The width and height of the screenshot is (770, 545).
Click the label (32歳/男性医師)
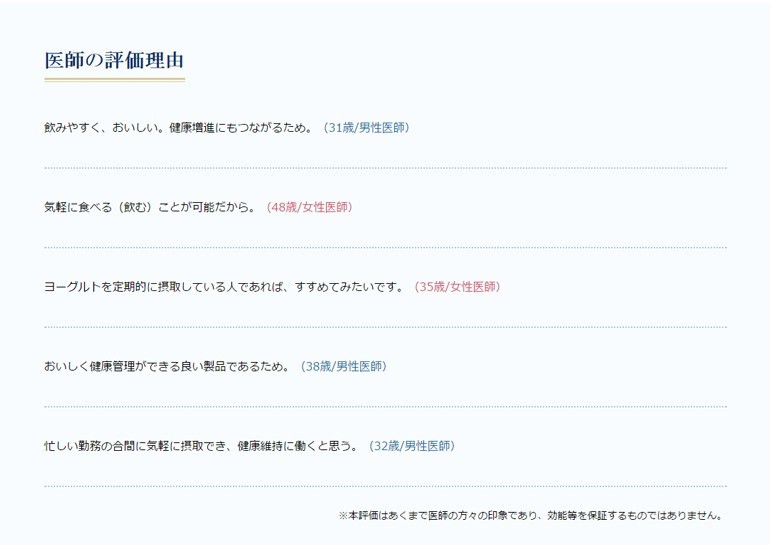[x=412, y=446]
